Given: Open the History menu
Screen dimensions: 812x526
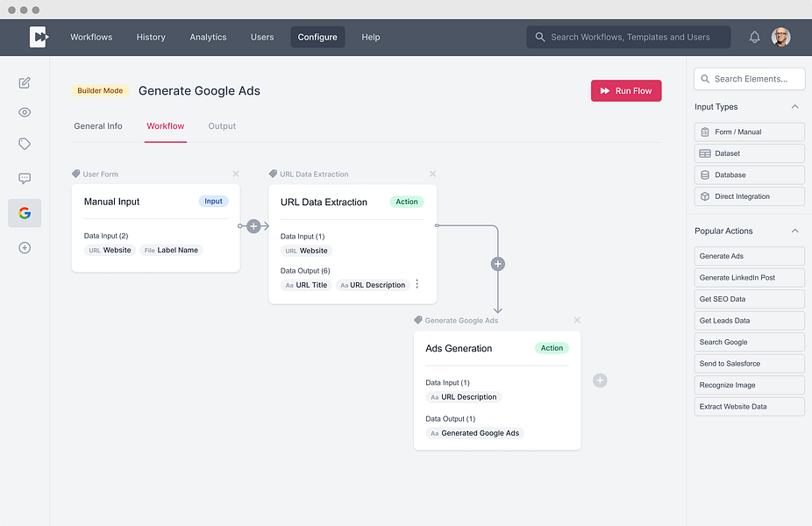Looking at the screenshot, I should coord(151,38).
